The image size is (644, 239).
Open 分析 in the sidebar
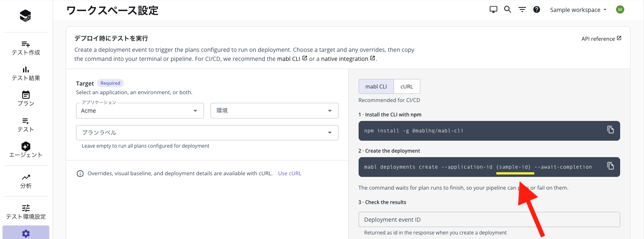tap(26, 181)
